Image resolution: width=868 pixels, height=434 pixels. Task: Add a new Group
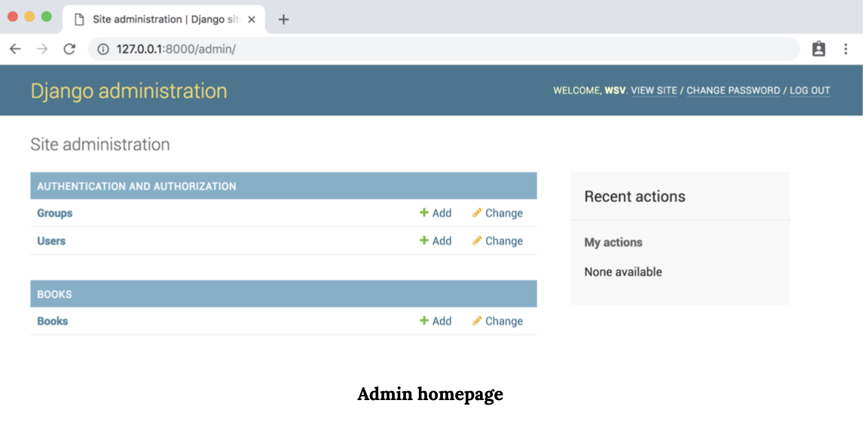tap(436, 213)
